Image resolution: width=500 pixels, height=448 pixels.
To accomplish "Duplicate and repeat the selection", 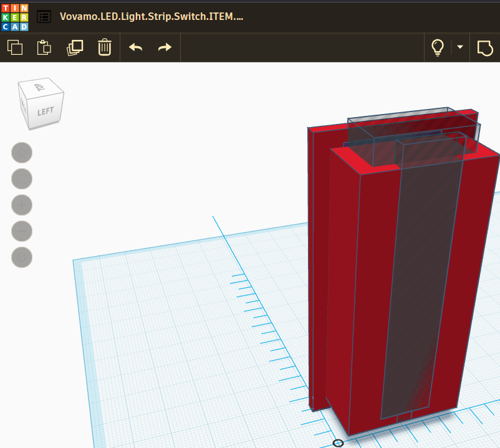I will coord(75,47).
